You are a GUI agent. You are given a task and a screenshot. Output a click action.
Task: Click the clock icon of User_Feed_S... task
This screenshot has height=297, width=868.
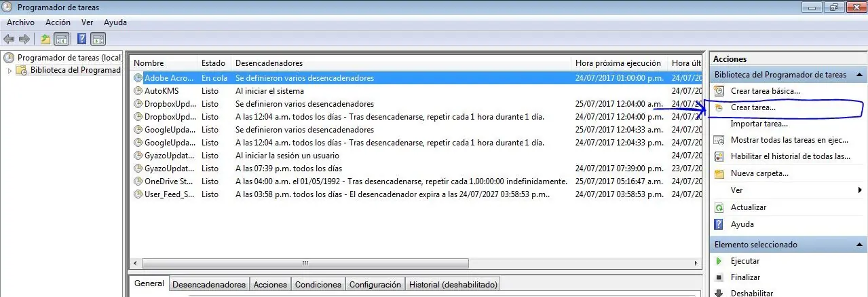(x=138, y=194)
